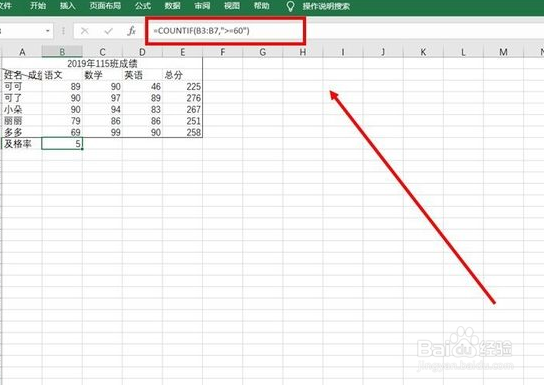Click the 总分 header cell
This screenshot has height=385, width=544.
(182, 75)
